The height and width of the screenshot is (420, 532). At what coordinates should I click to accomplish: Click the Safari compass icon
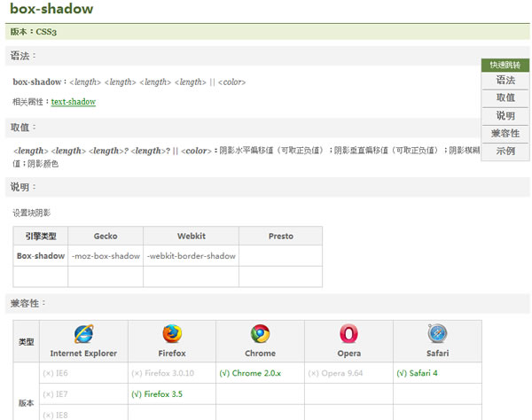[x=437, y=334]
